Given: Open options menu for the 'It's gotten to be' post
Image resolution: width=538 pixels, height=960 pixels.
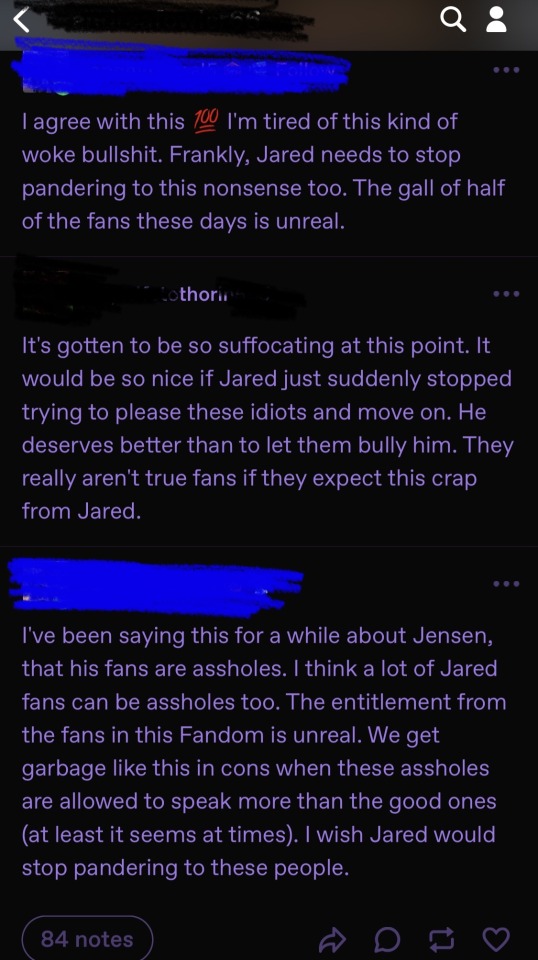Looking at the screenshot, I should tap(507, 294).
